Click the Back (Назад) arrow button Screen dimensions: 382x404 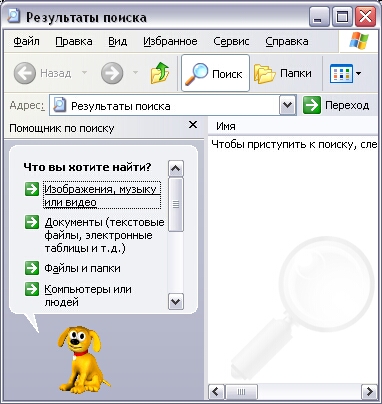click(25, 73)
